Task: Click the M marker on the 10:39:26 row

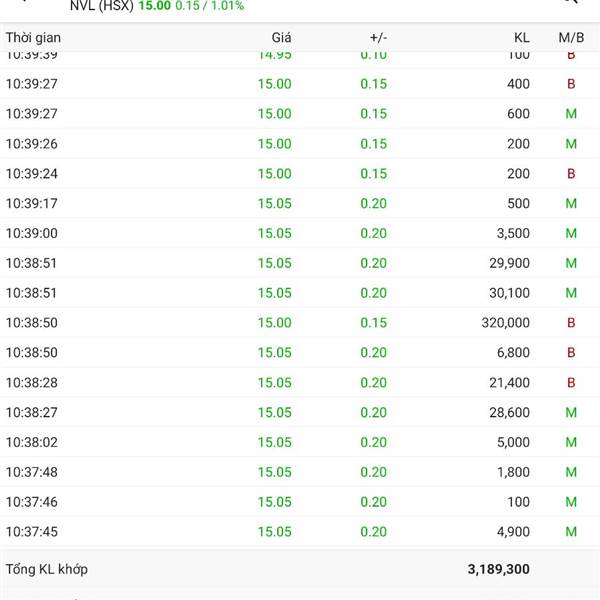Action: [x=571, y=144]
